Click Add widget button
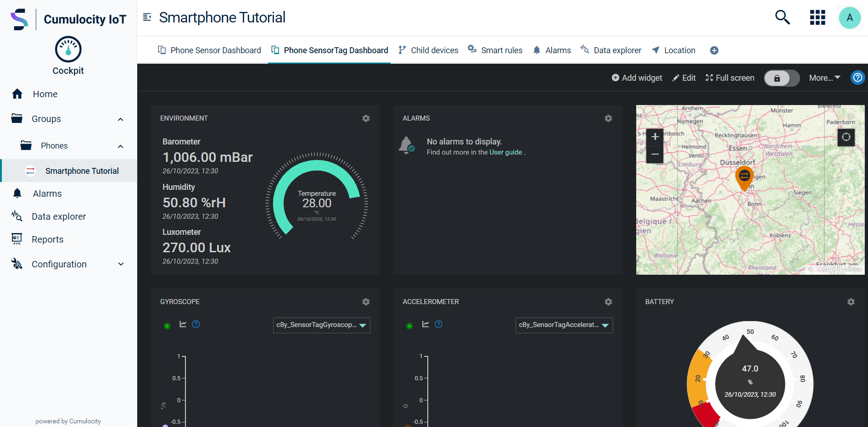 point(637,78)
